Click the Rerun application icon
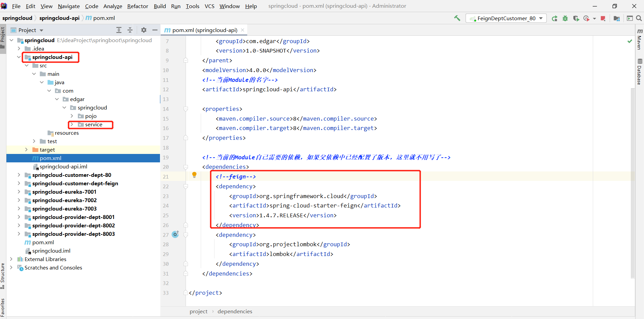Screen dimensions: 644x319 tap(554, 18)
